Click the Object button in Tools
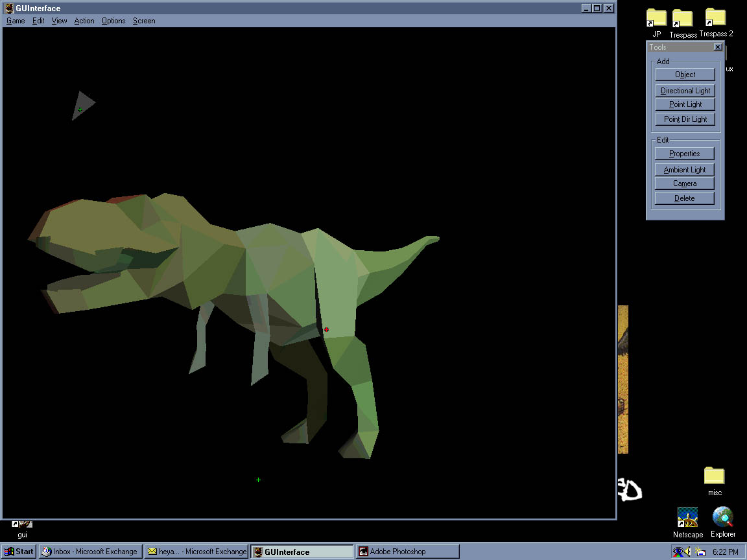 point(685,75)
